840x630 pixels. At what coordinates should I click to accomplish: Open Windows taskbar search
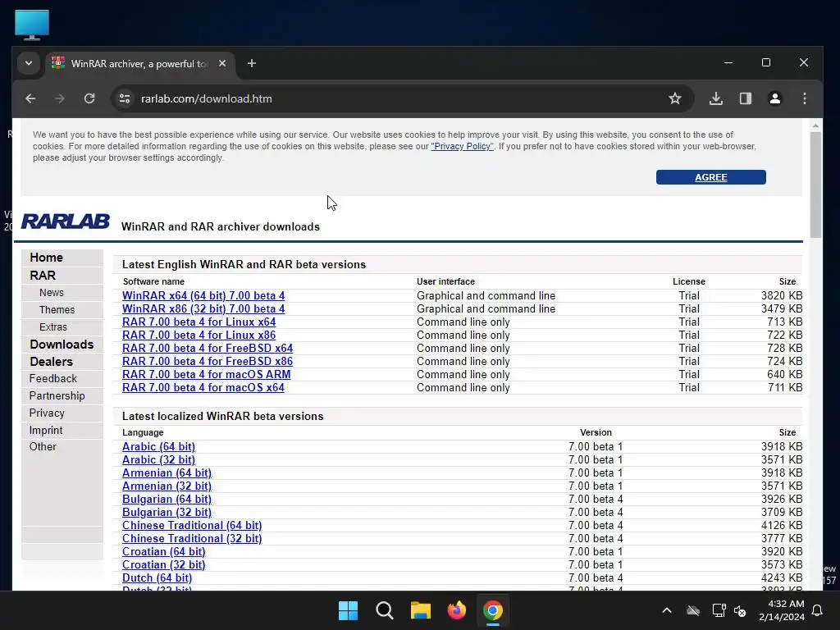pos(385,610)
